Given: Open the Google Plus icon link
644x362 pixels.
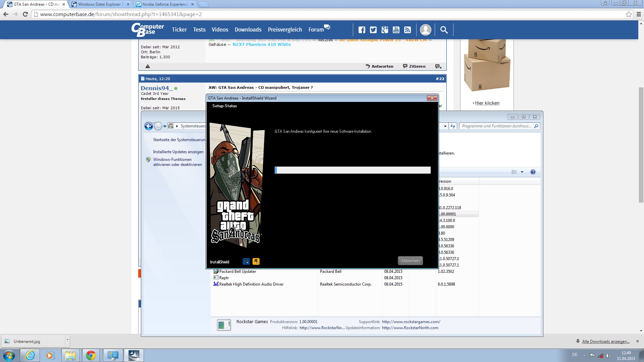Looking at the screenshot, I should pyautogui.click(x=384, y=30).
